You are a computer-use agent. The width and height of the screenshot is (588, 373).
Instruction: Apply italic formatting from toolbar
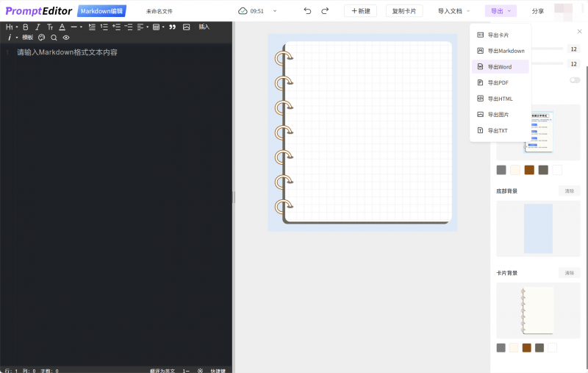(37, 27)
